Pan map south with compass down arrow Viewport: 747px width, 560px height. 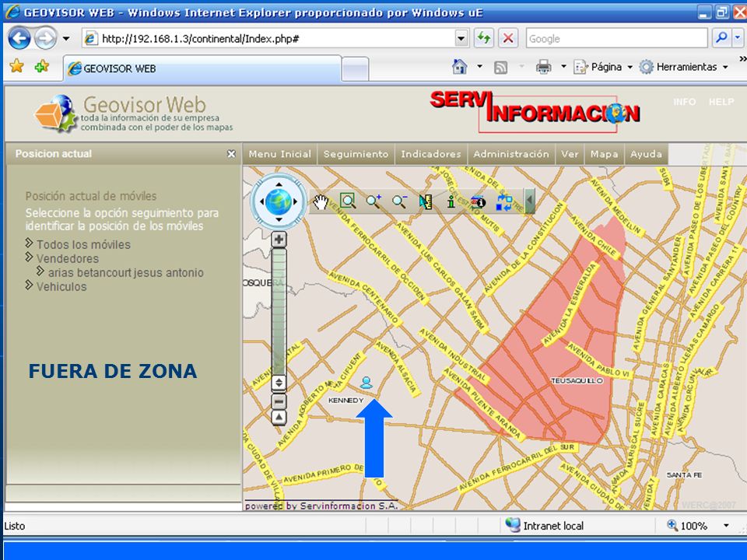(279, 219)
